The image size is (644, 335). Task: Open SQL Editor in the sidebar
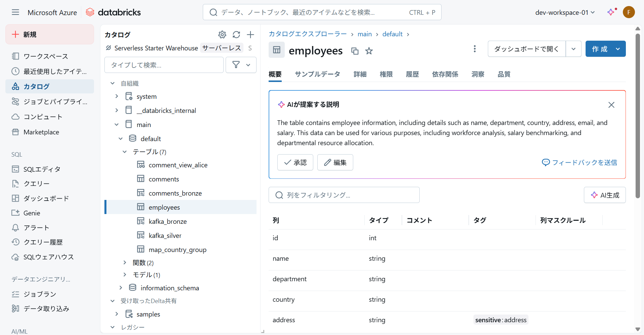(x=50, y=169)
